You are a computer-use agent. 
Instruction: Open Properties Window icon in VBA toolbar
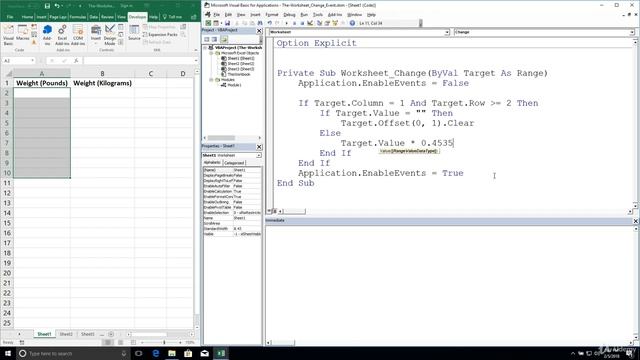[x=327, y=23]
